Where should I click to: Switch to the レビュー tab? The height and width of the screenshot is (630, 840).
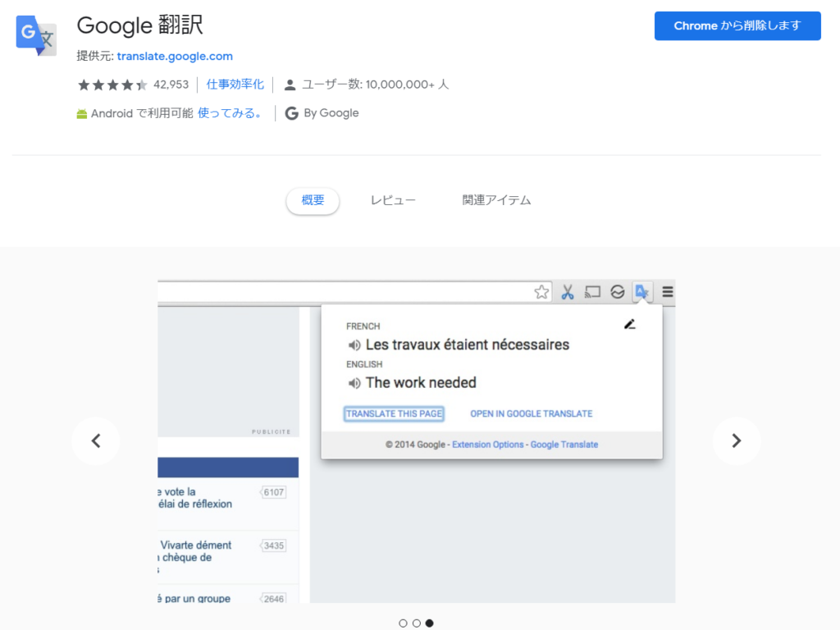coord(393,200)
